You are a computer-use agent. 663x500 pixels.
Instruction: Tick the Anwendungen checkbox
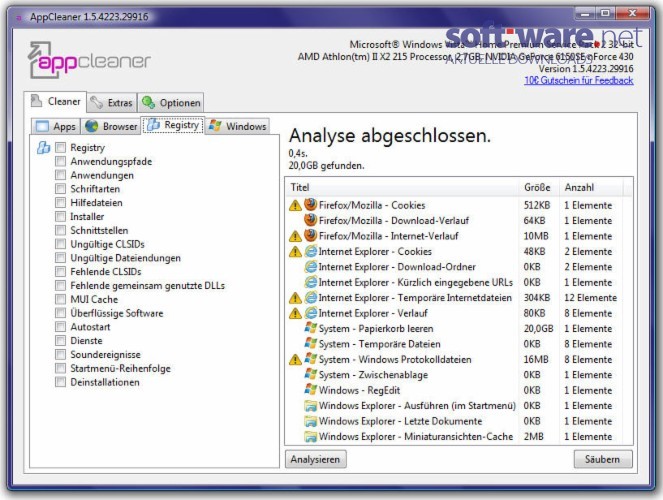pyautogui.click(x=61, y=175)
